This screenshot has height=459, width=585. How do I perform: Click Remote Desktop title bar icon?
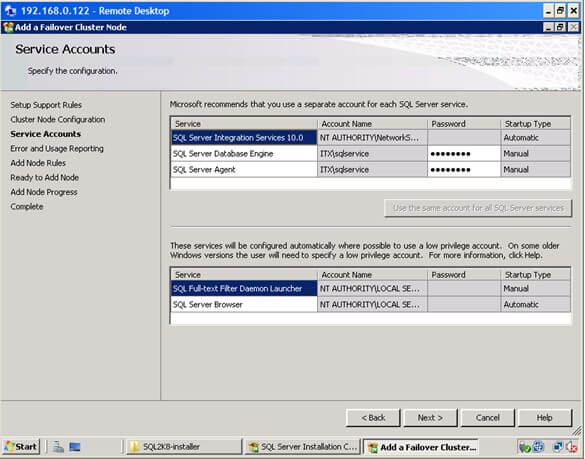(x=10, y=11)
